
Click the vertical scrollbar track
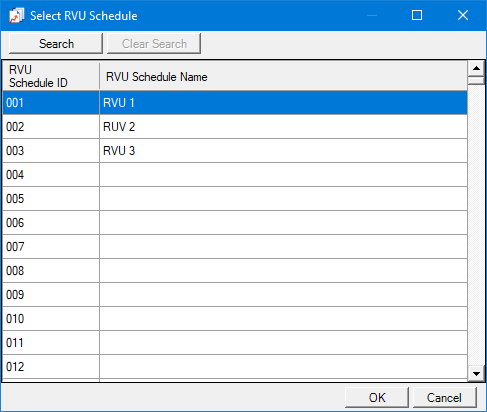pyautogui.click(x=476, y=225)
